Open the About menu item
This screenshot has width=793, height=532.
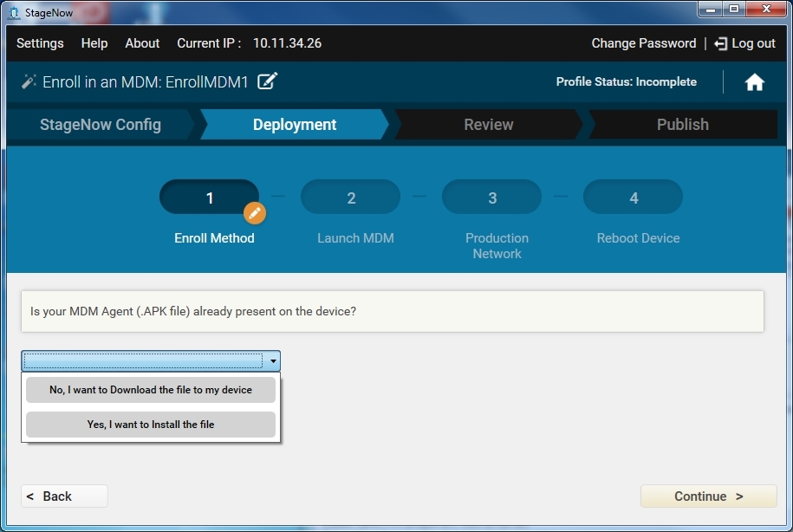click(142, 43)
